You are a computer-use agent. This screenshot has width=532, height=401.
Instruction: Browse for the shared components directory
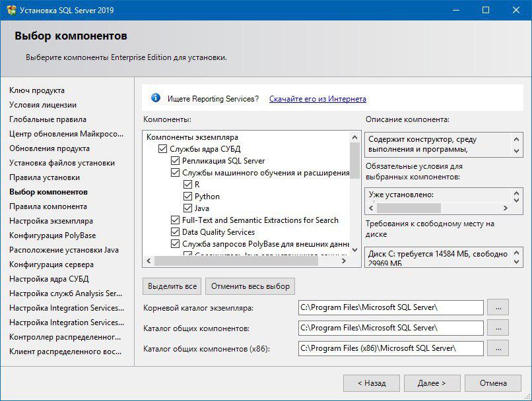click(498, 328)
